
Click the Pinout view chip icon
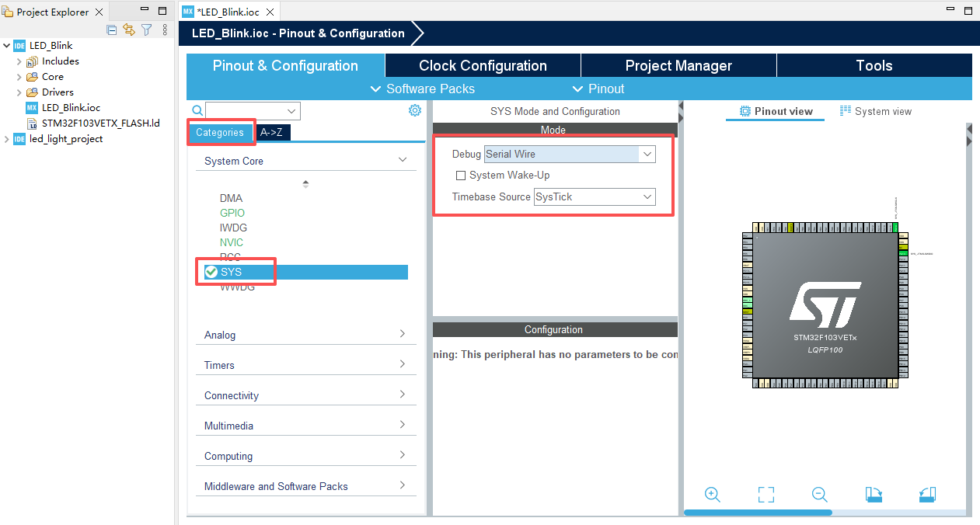pyautogui.click(x=745, y=111)
